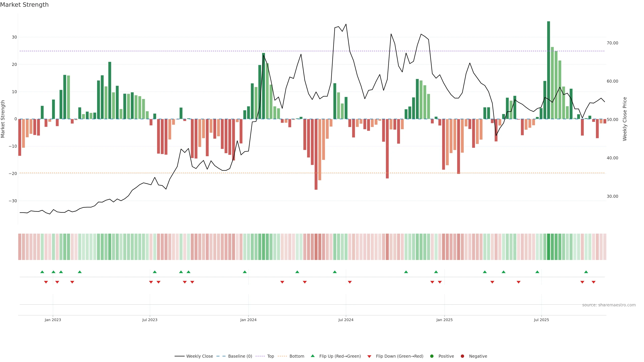Click the Flip Up green triangle legend icon
The width and height of the screenshot is (644, 362).
tap(312, 356)
